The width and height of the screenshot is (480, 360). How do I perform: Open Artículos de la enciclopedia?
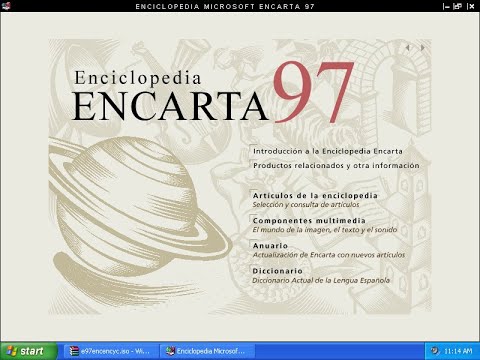click(315, 196)
